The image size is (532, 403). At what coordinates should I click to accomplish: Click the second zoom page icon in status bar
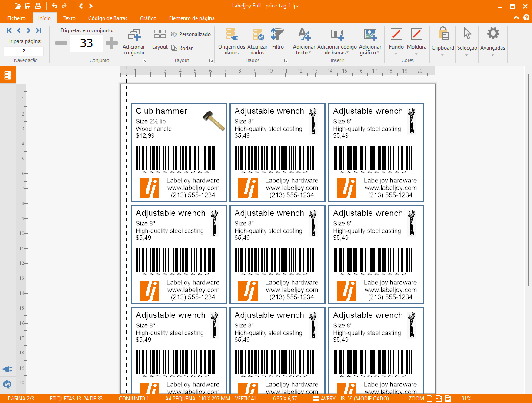(439, 399)
